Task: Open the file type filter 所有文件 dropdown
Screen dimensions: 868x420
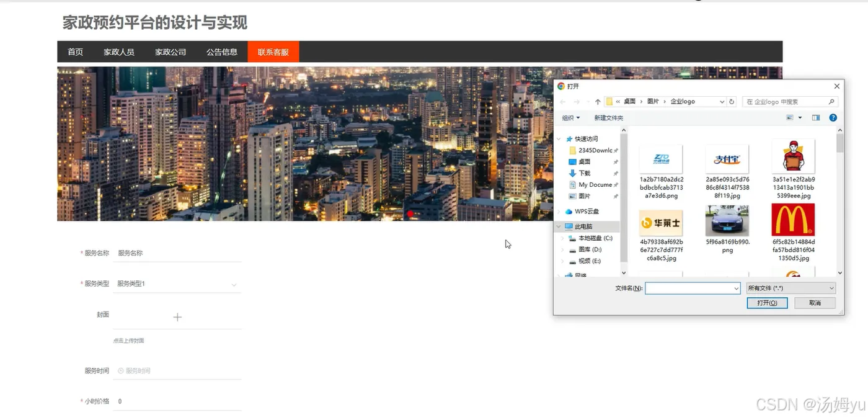Action: (x=791, y=288)
